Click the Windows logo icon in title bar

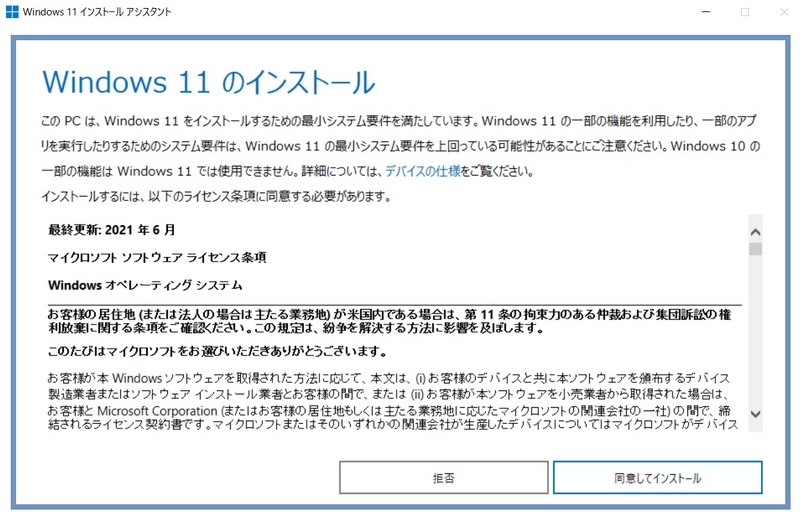tap(12, 12)
